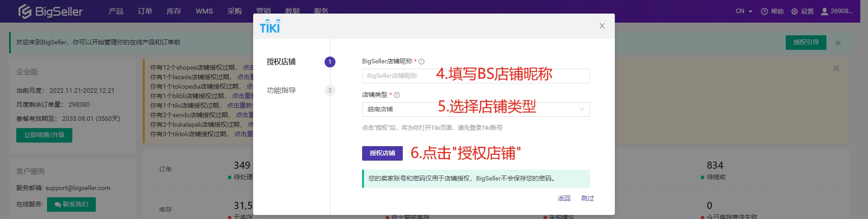Screen dimensions: 868x219
Task: Open the 订单 menu
Action: 145,11
